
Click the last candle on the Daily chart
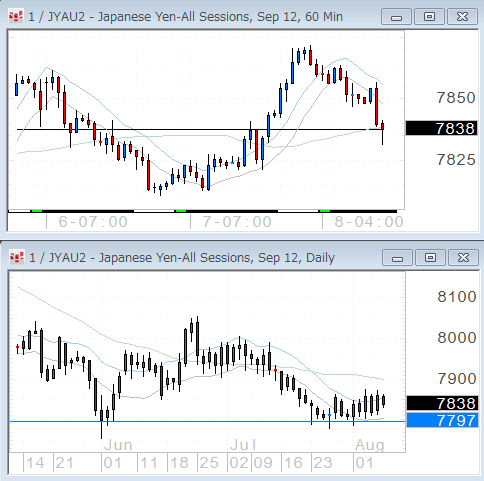pos(384,400)
